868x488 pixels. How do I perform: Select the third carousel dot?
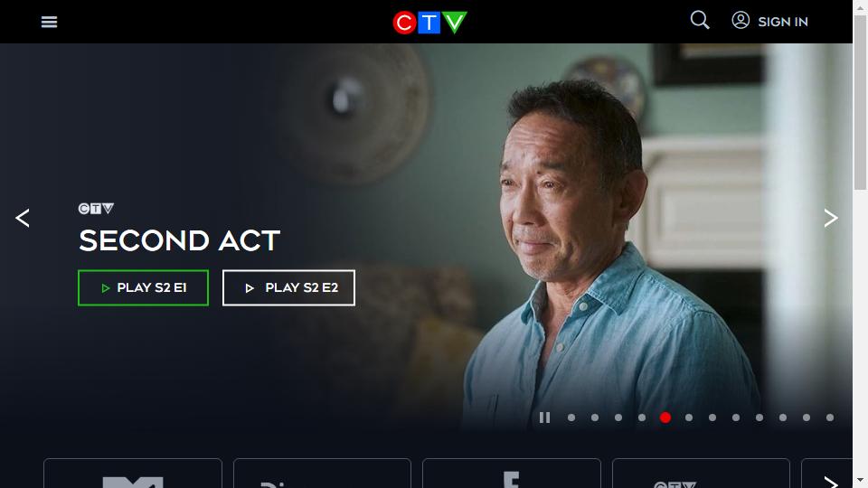pyautogui.click(x=618, y=418)
